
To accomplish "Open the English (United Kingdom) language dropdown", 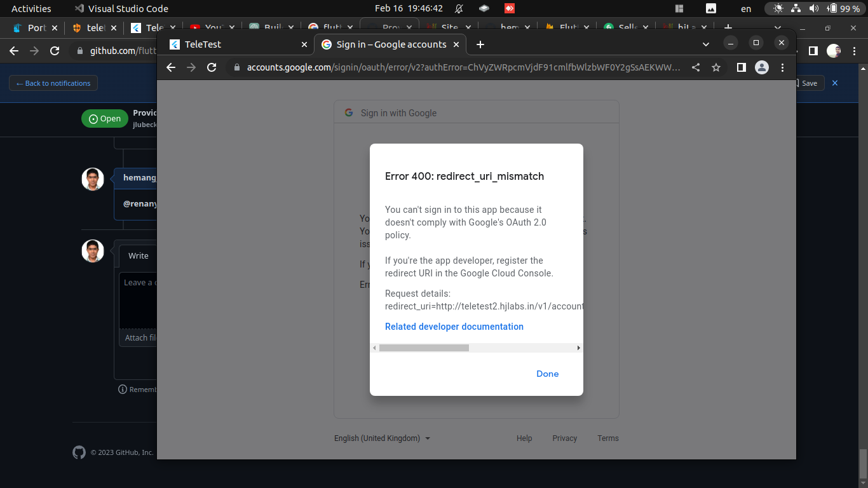I will [x=381, y=438].
